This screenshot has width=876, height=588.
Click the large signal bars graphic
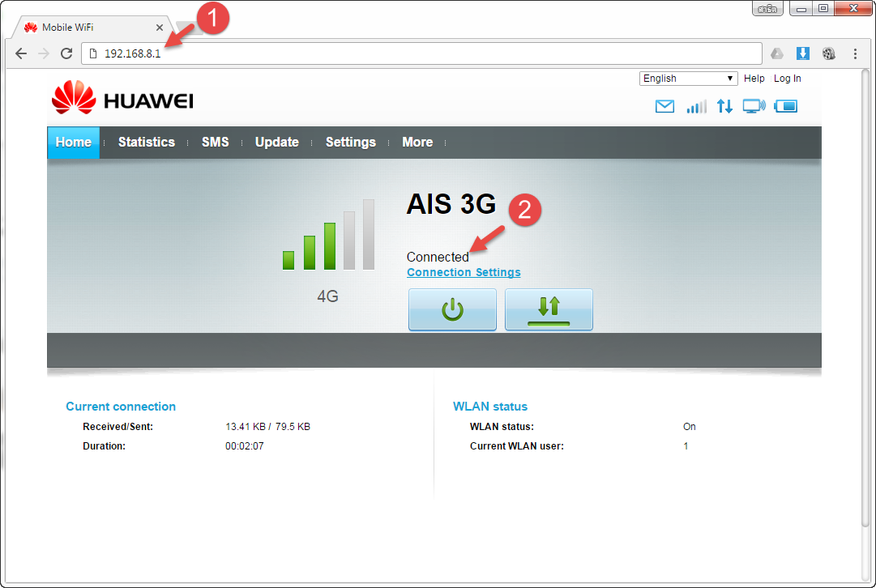(x=328, y=235)
